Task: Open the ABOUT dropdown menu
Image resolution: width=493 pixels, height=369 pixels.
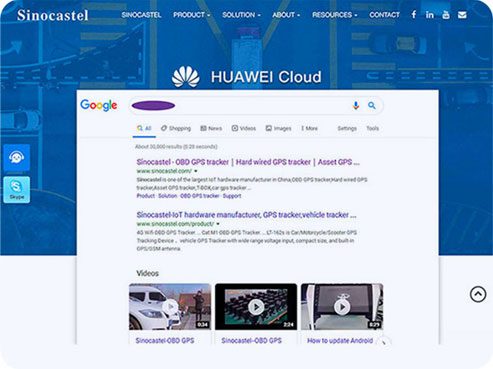Action: tap(286, 15)
